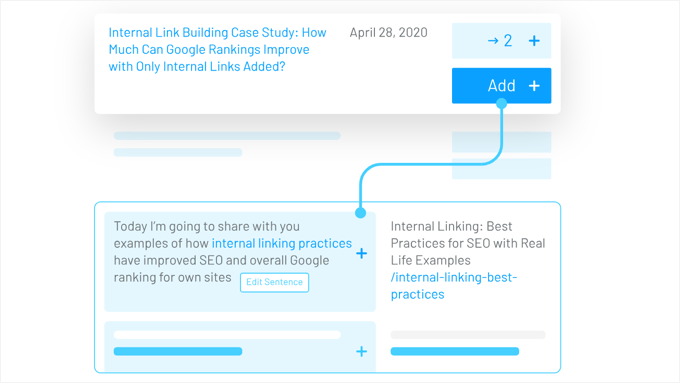
Task: Open the internal linking practices anchor link
Action: tap(282, 243)
